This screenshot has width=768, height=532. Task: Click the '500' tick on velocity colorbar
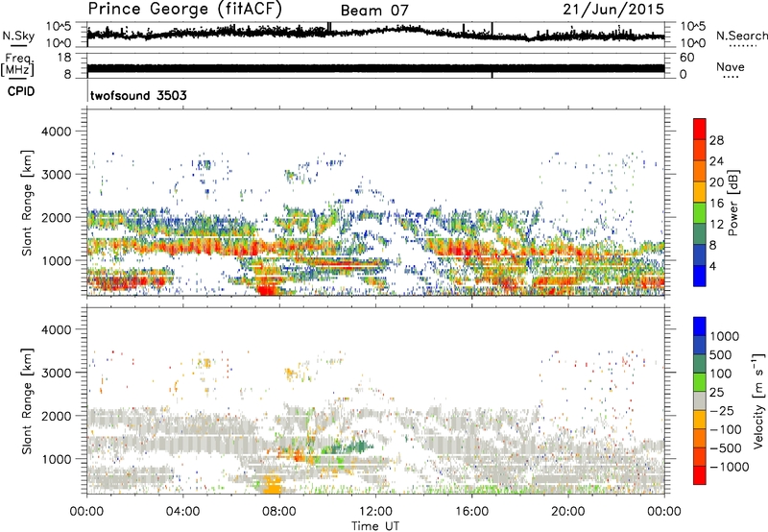pos(721,354)
